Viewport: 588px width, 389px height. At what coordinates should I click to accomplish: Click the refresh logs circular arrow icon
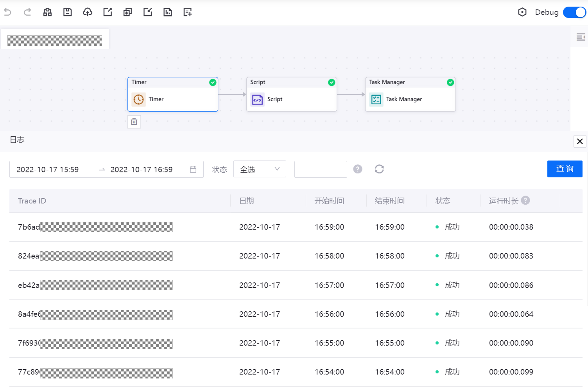point(379,169)
